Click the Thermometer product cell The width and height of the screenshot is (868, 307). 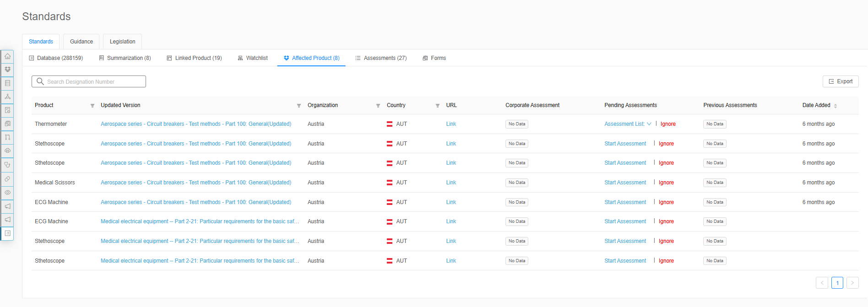click(x=51, y=124)
